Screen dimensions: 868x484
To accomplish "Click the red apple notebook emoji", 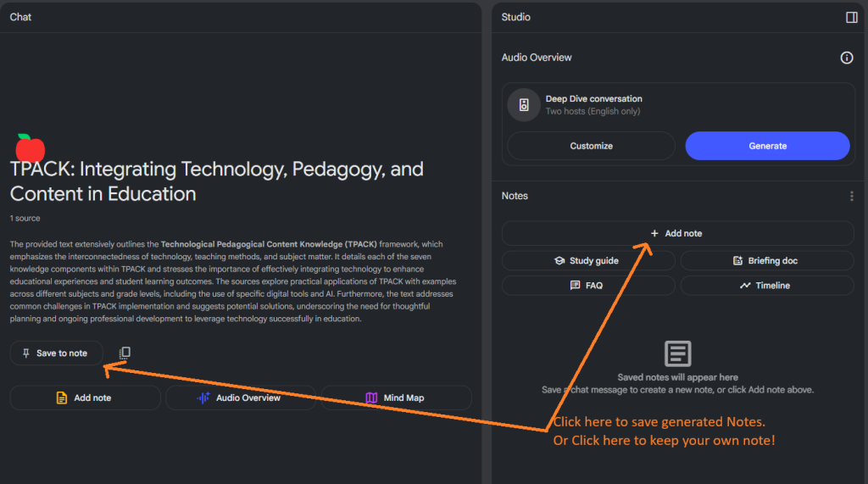I will coord(30,147).
